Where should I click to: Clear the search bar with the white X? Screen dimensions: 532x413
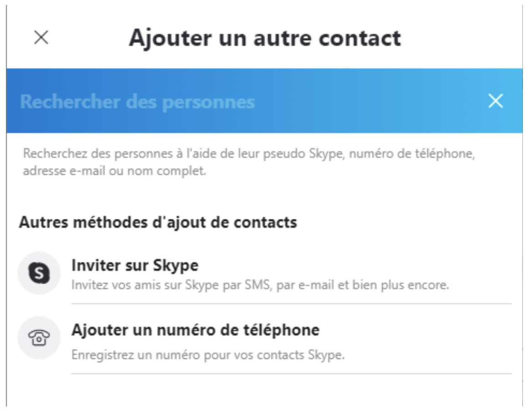click(496, 101)
